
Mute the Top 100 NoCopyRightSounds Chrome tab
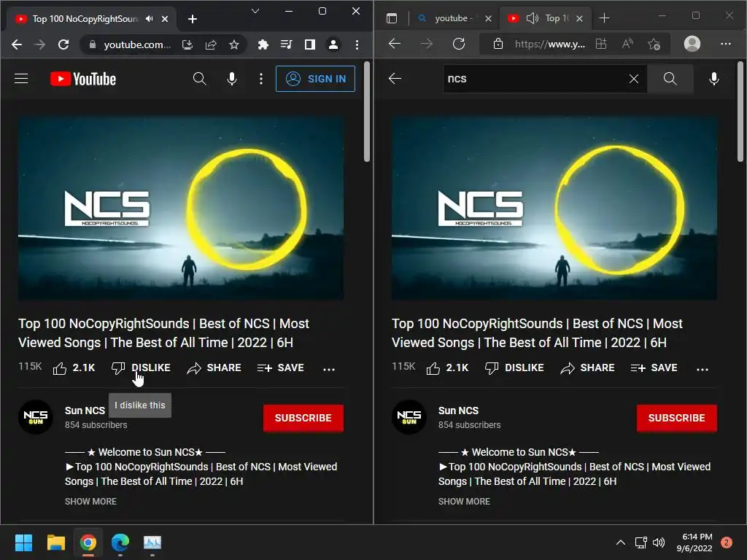pos(150,18)
